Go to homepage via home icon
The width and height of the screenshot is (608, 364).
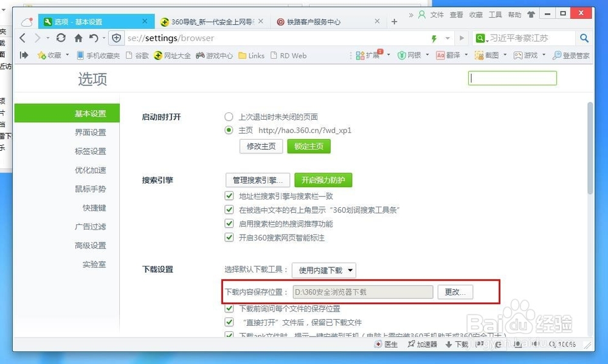click(78, 38)
